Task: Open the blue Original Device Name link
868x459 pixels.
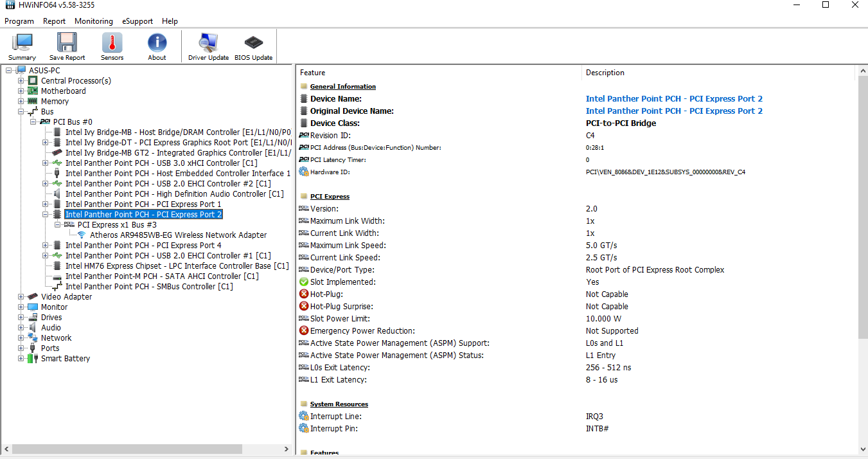Action: pos(674,111)
